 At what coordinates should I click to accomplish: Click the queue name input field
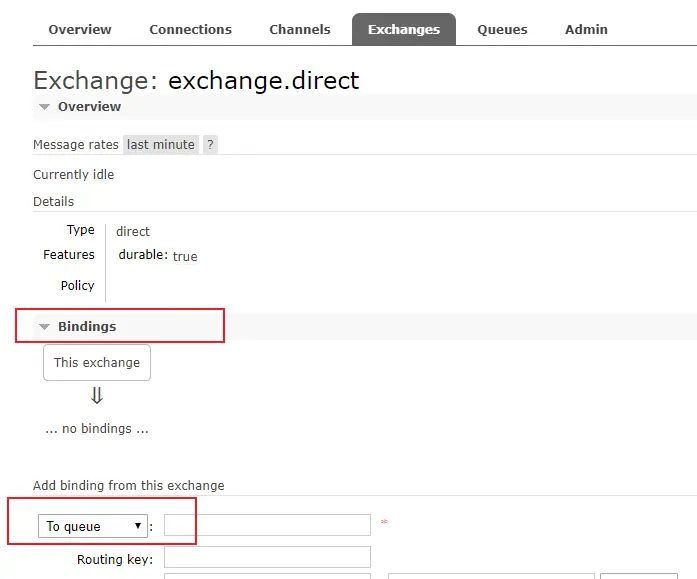(267, 525)
